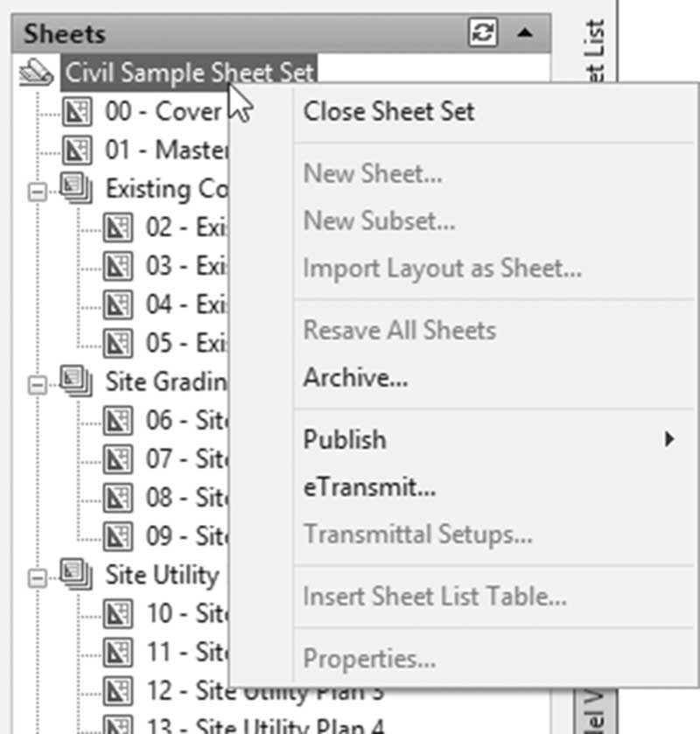The image size is (700, 734).
Task: Collapse the Site Utility subset node
Action: click(38, 578)
